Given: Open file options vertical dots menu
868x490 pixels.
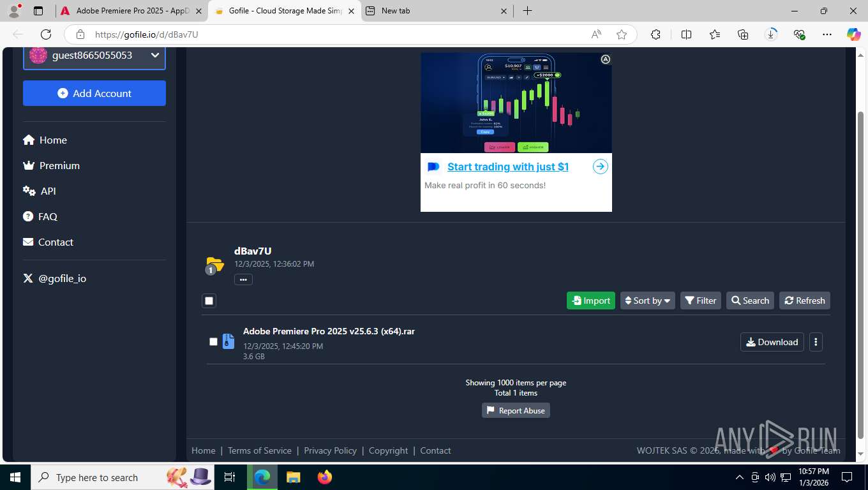Looking at the screenshot, I should (x=816, y=342).
